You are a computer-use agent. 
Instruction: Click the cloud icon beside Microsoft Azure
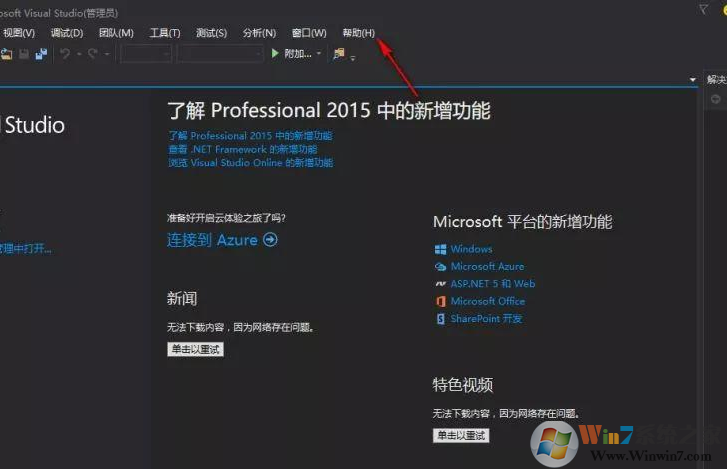(x=440, y=267)
